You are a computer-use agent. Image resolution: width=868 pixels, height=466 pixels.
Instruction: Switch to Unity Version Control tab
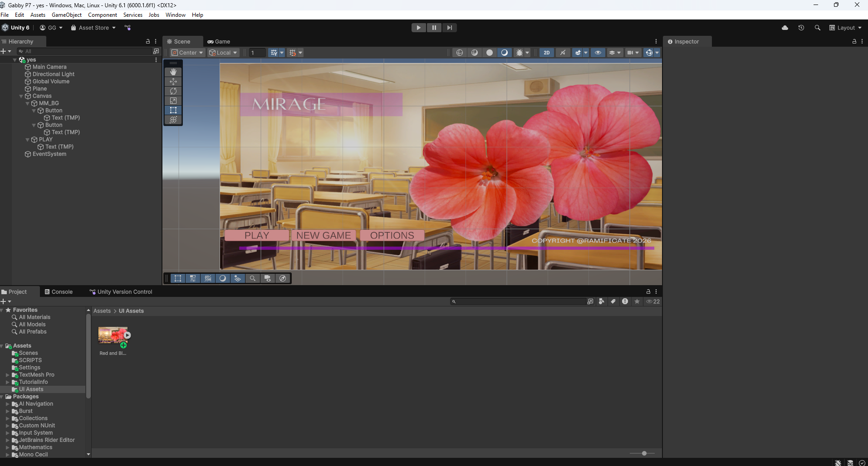point(121,291)
